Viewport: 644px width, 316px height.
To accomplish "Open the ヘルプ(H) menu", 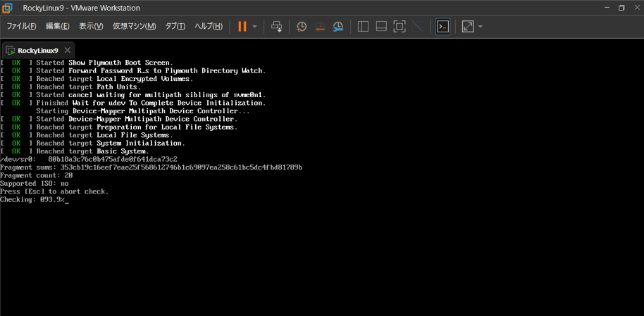I will pos(209,27).
